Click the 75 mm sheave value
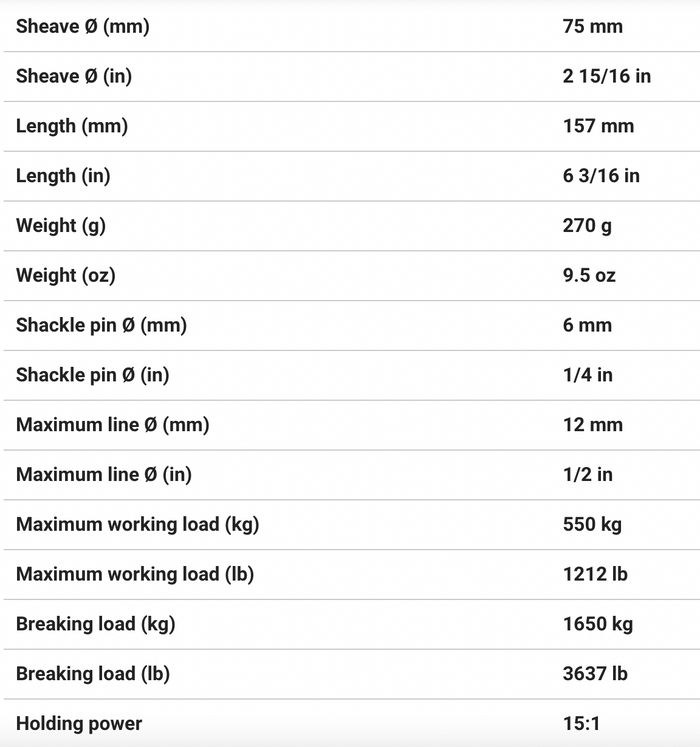 coord(593,27)
